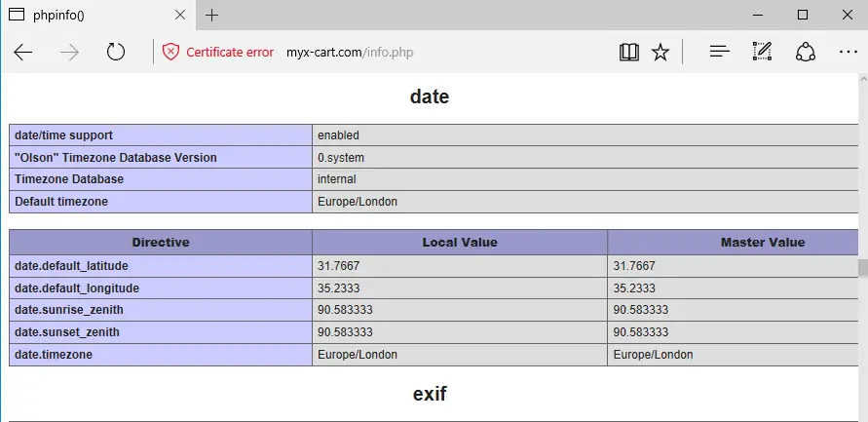The height and width of the screenshot is (422, 868).
Task: Open a new tab with plus
Action: point(211,15)
